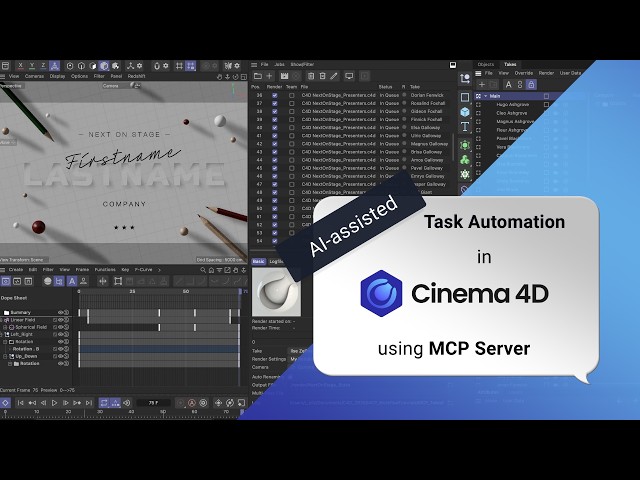The height and width of the screenshot is (480, 640).
Task: Click the automatic mode 'A' icon in timeline
Action: (x=72, y=281)
